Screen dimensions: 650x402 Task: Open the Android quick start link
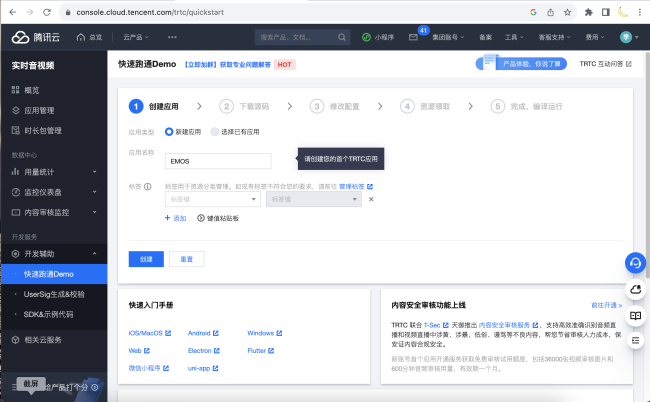point(203,333)
